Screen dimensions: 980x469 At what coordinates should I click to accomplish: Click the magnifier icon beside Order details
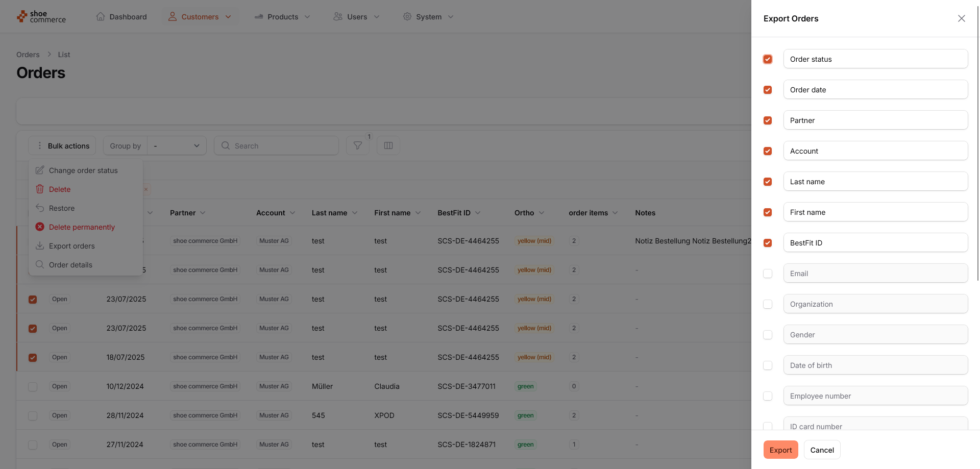(x=40, y=265)
